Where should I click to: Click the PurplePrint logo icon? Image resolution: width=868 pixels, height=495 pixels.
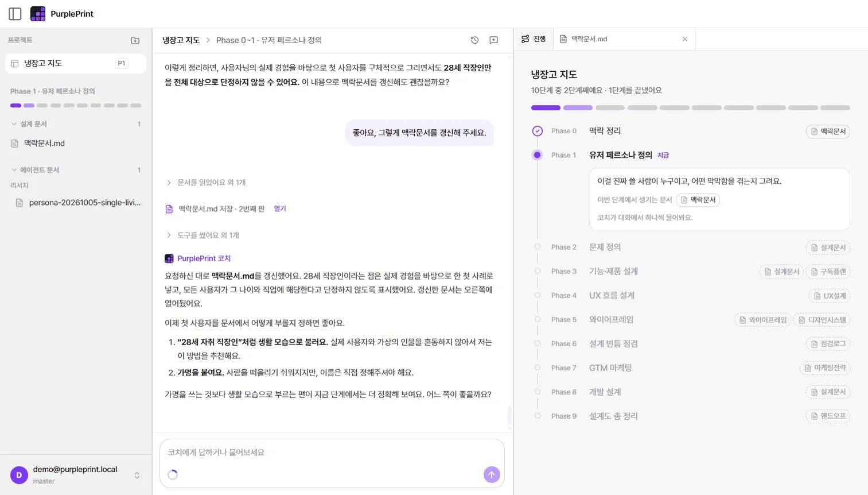click(38, 14)
